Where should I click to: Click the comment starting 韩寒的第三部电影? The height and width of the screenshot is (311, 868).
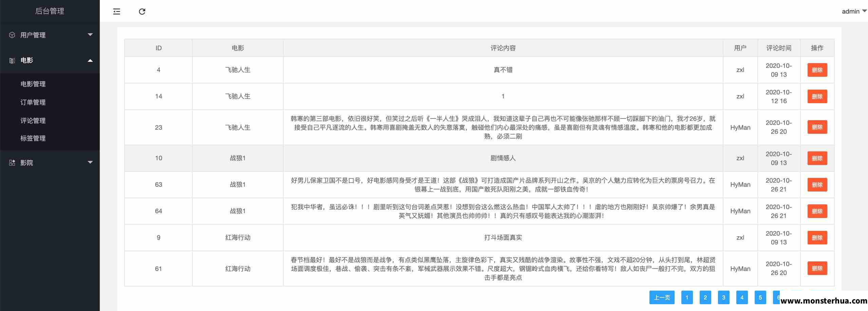tap(503, 127)
